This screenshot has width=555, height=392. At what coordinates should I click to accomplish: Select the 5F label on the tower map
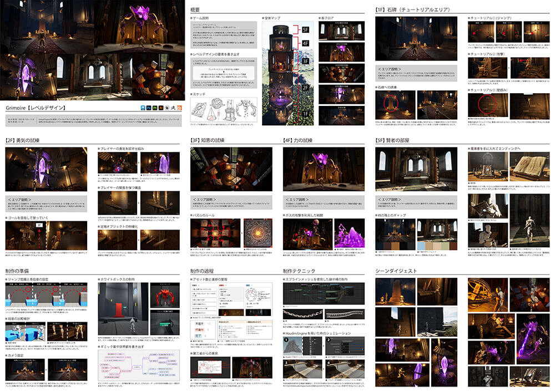point(306,28)
